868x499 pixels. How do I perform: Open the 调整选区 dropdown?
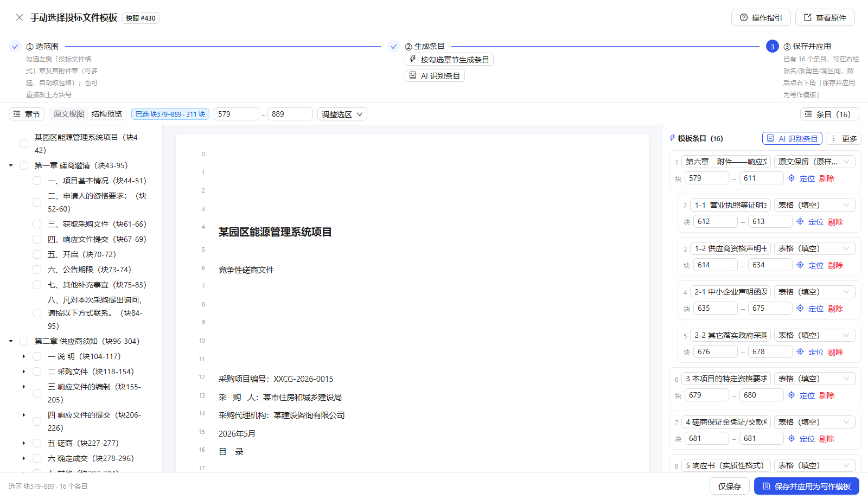point(342,114)
